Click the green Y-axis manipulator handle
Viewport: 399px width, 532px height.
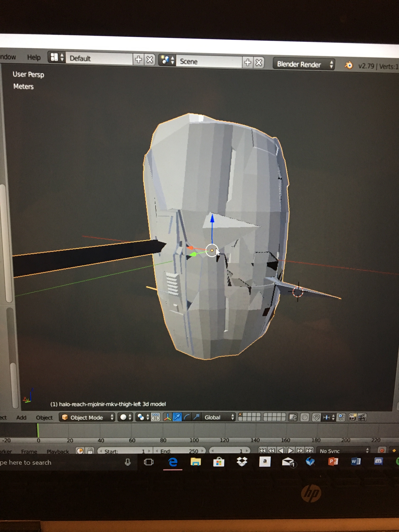pyautogui.click(x=193, y=254)
